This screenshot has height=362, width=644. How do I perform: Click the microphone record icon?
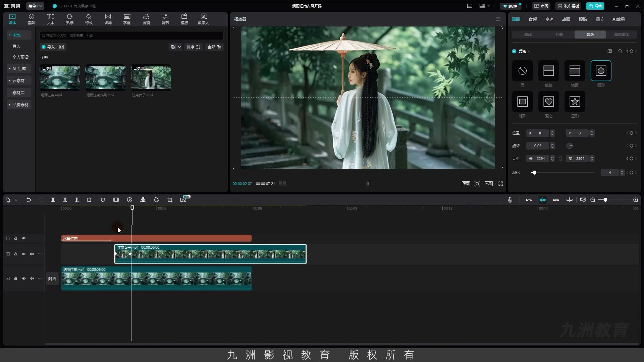tap(510, 200)
